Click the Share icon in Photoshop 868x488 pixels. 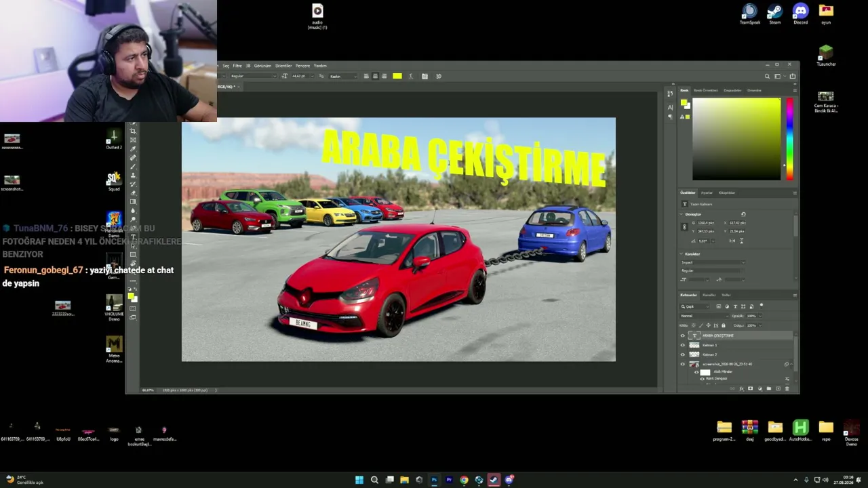point(792,76)
